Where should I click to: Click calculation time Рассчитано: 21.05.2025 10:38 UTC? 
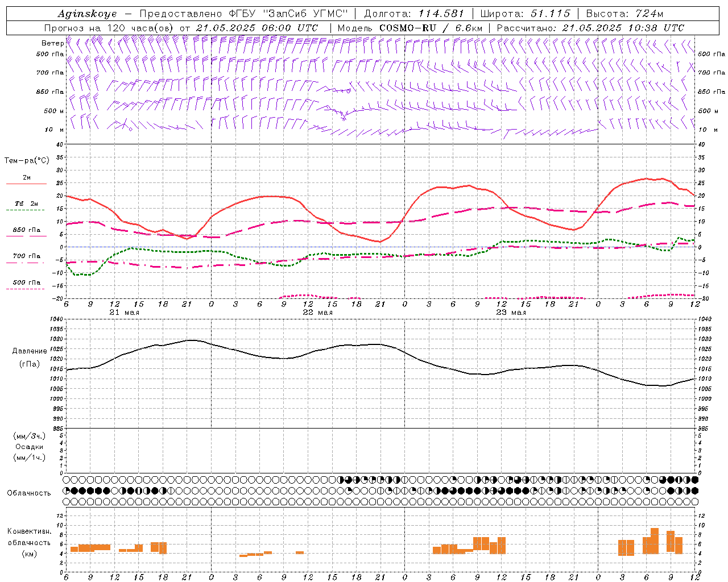[x=590, y=28]
